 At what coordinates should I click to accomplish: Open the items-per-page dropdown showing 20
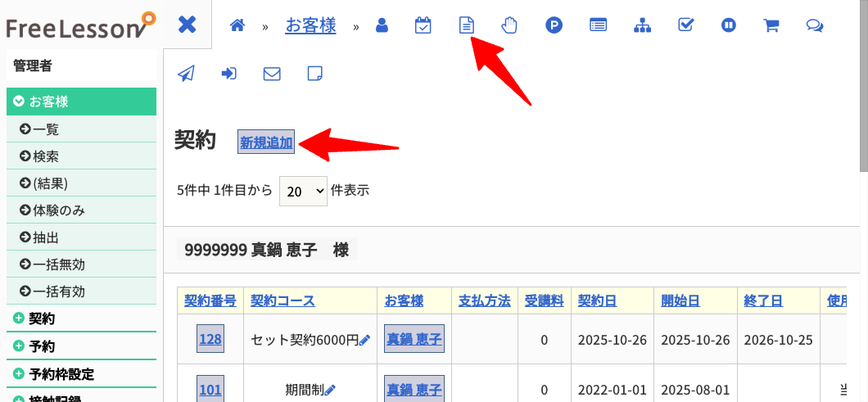pyautogui.click(x=303, y=191)
